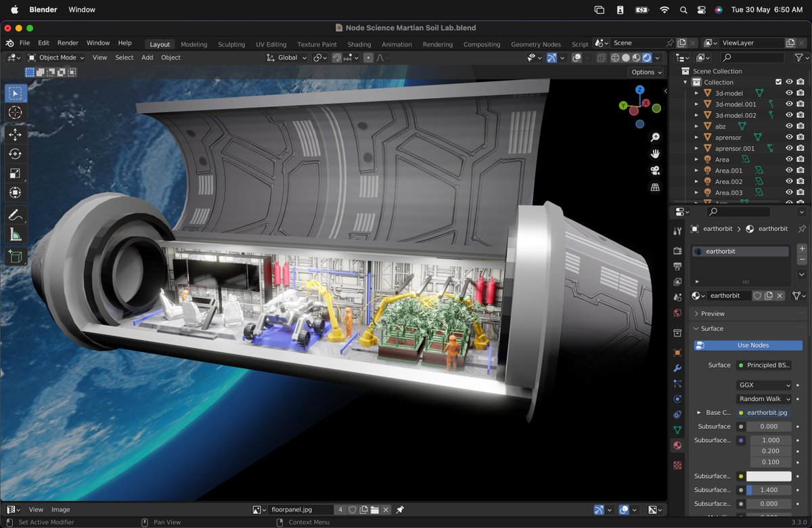The height and width of the screenshot is (528, 812).
Task: Select the Annotate tool
Action: [x=15, y=215]
